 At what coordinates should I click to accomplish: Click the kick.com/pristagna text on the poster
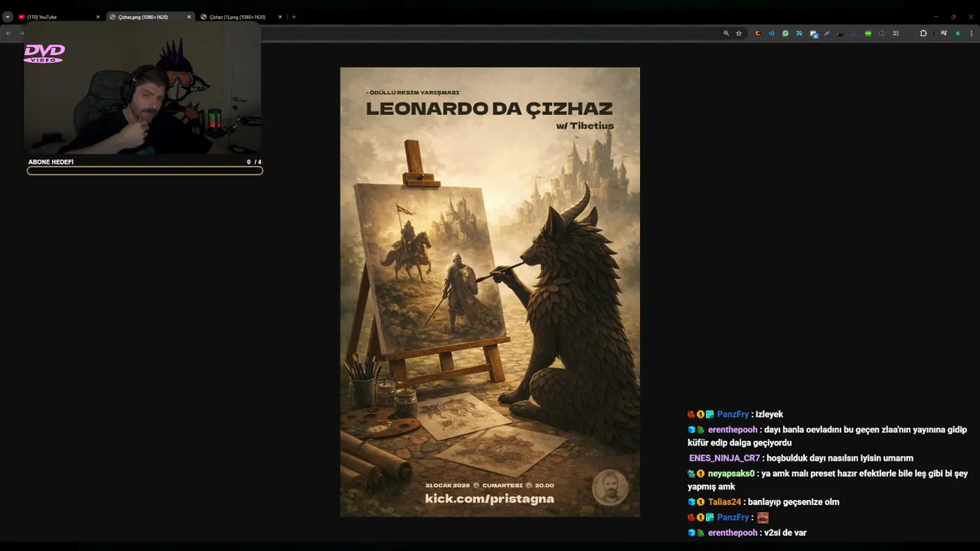pos(489,498)
